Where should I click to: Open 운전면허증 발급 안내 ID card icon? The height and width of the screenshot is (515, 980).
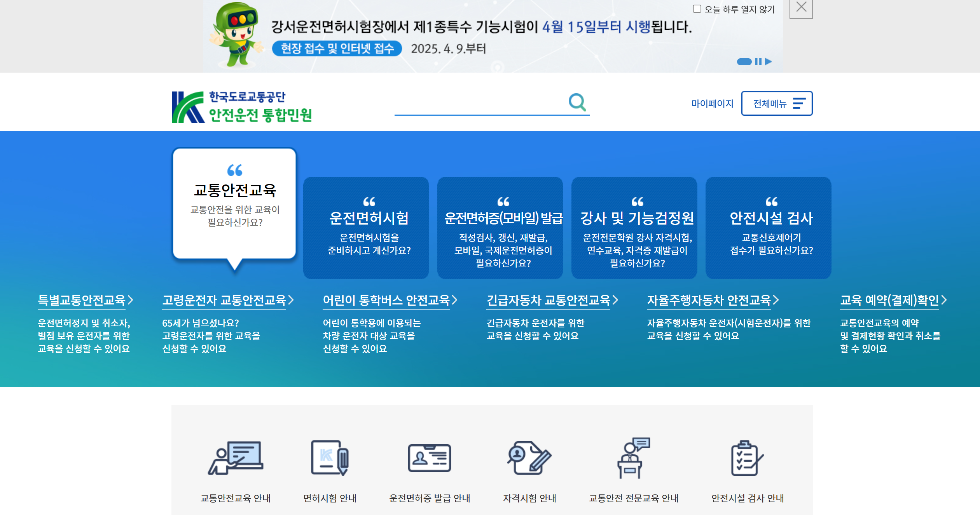(x=429, y=458)
